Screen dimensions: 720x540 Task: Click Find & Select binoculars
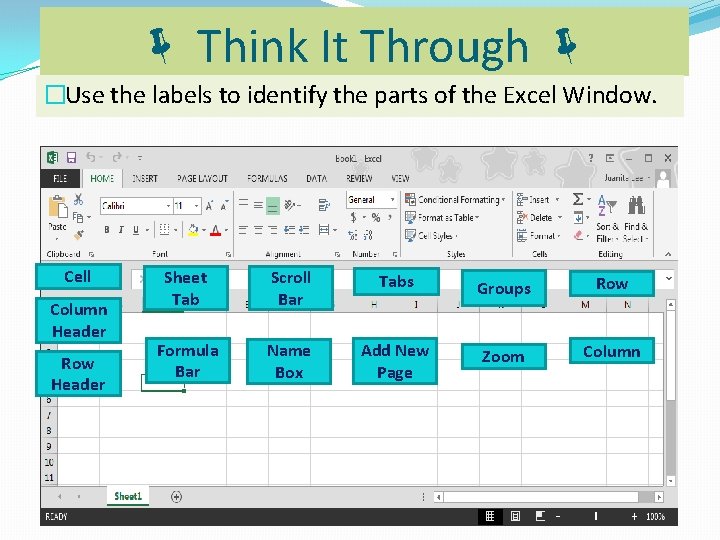[636, 219]
